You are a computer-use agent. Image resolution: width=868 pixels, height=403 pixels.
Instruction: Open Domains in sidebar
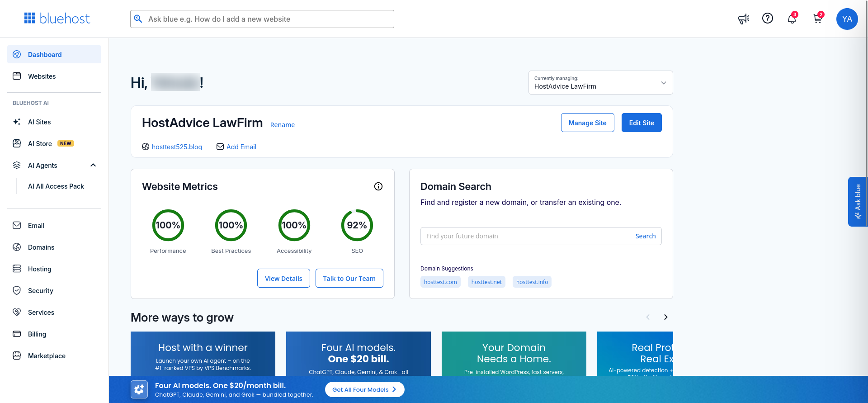[x=54, y=247]
